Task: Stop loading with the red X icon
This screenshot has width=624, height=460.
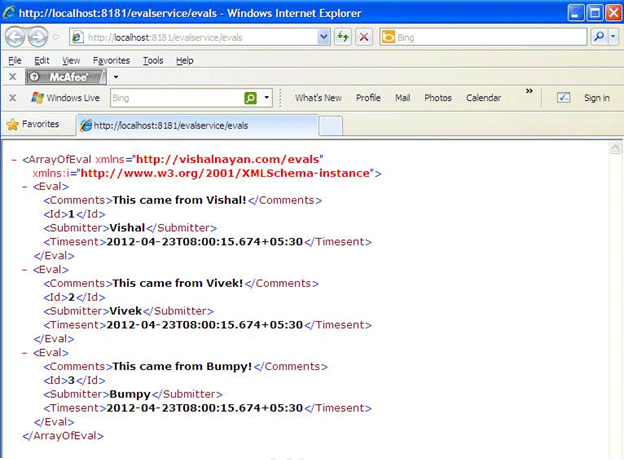Action: (x=364, y=37)
